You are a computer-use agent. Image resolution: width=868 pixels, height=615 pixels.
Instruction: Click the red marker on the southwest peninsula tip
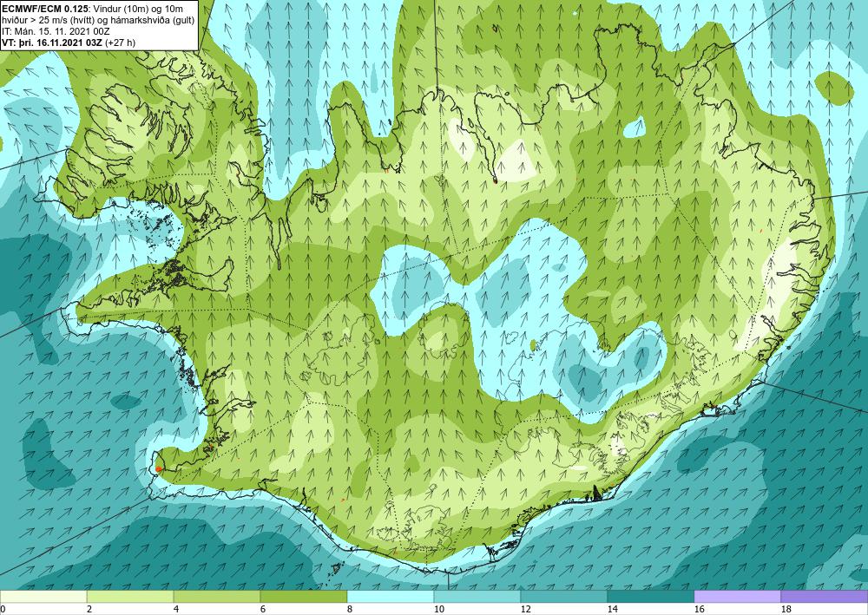[x=158, y=469]
